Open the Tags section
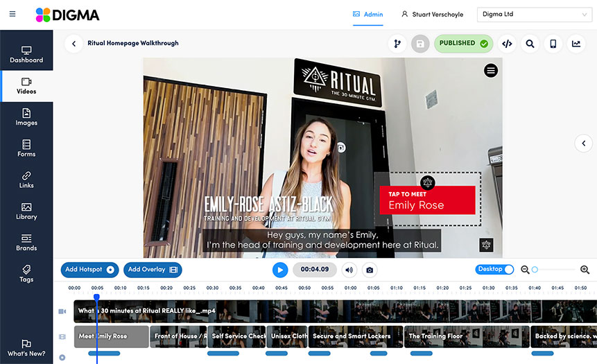The width and height of the screenshot is (597, 364). (26, 274)
